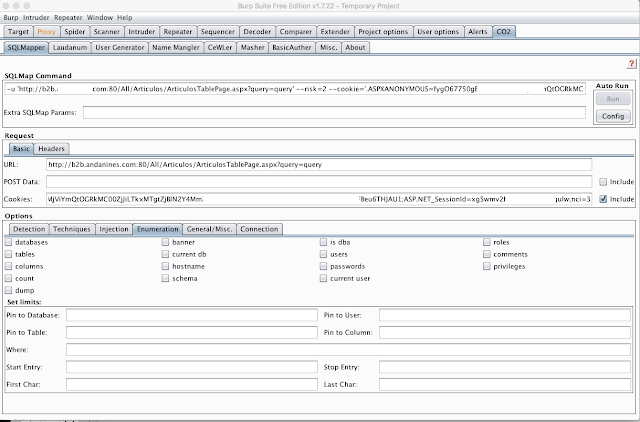
Task: Switch to the CeWLer sub-tab
Action: click(220, 47)
